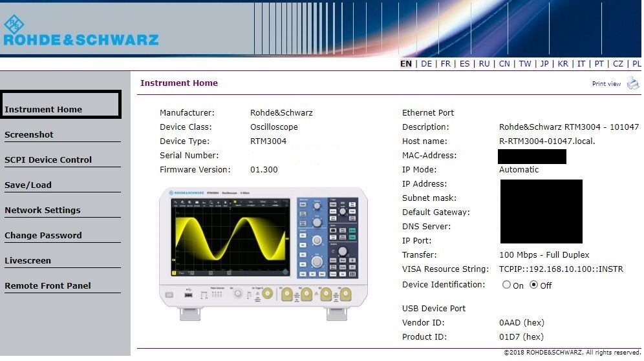Click the Ethernet Port section heading
The height and width of the screenshot is (361, 644).
point(428,112)
